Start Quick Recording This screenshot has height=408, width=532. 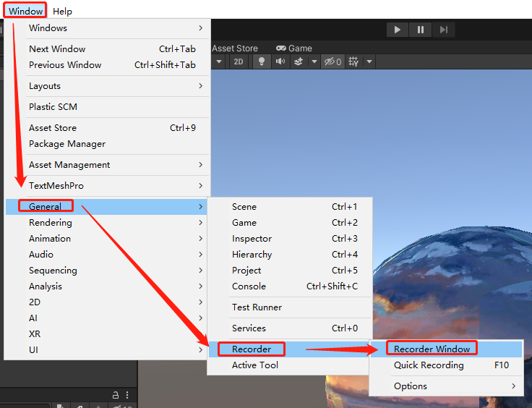[x=446, y=365]
